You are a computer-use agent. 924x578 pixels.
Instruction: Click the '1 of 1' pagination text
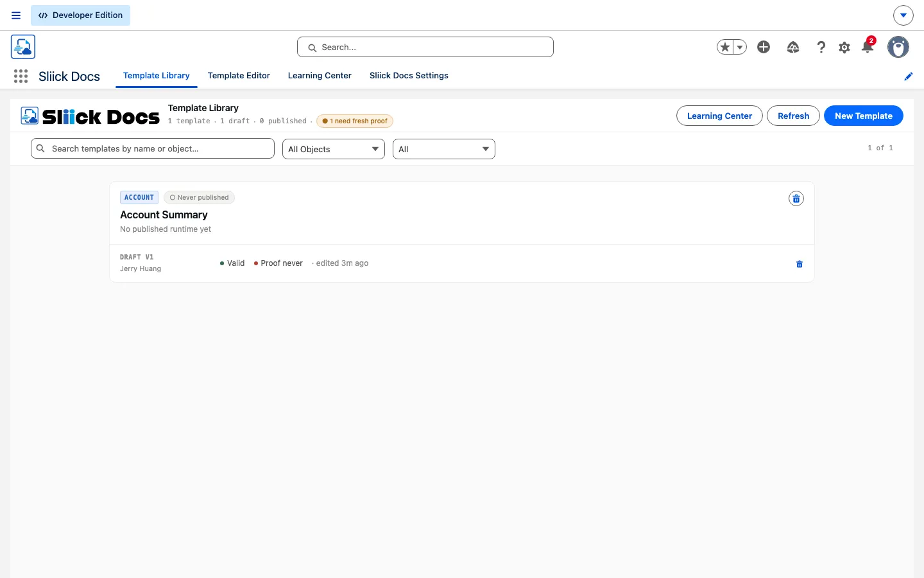880,148
